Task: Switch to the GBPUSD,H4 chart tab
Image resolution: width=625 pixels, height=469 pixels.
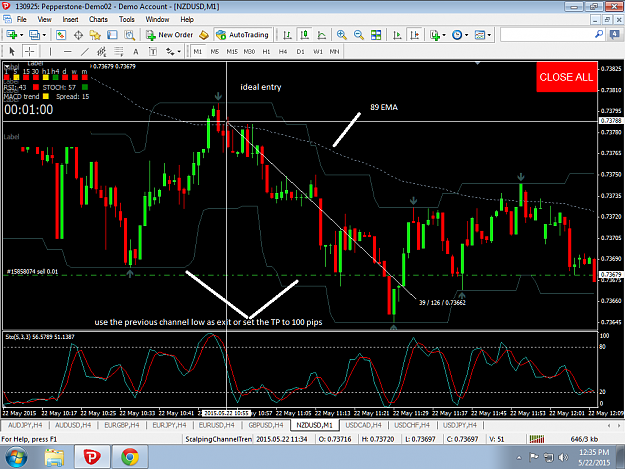Action: (x=265, y=425)
